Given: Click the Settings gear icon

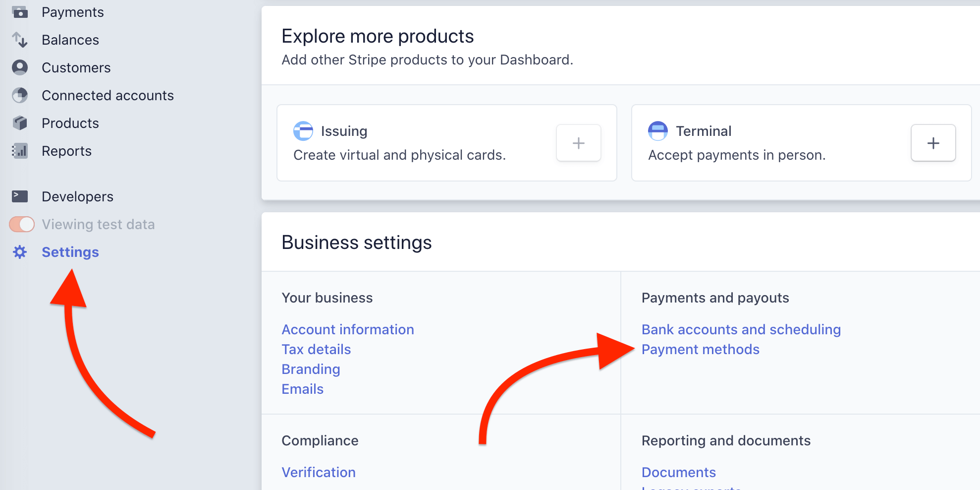Looking at the screenshot, I should (x=20, y=252).
